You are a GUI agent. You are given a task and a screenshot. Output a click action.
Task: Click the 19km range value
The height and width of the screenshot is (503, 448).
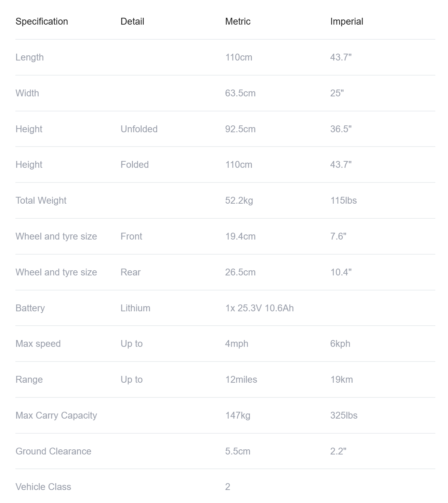coord(341,380)
